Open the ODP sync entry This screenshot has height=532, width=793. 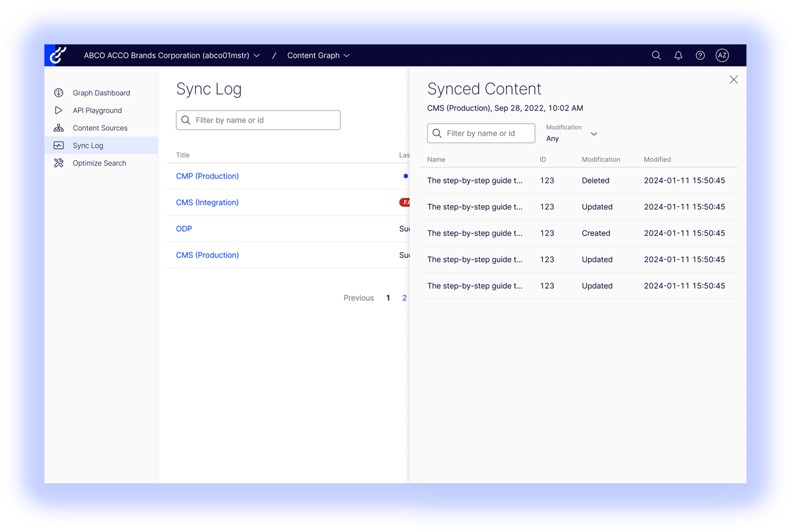pyautogui.click(x=183, y=228)
